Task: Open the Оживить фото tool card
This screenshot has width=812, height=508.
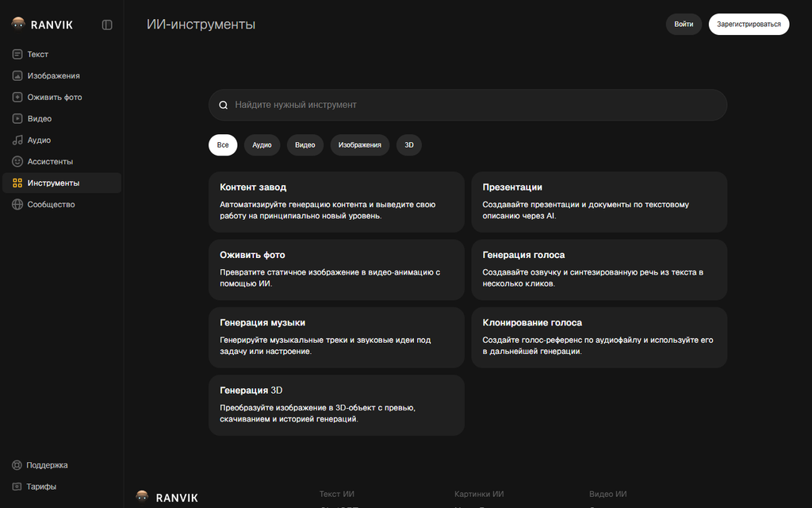Action: click(336, 270)
